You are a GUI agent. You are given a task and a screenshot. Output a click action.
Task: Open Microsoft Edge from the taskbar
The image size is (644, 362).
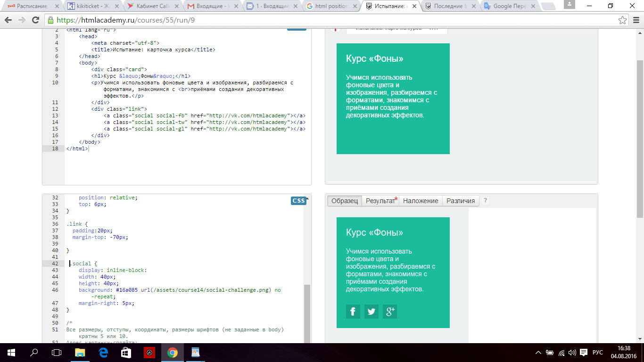click(x=103, y=352)
